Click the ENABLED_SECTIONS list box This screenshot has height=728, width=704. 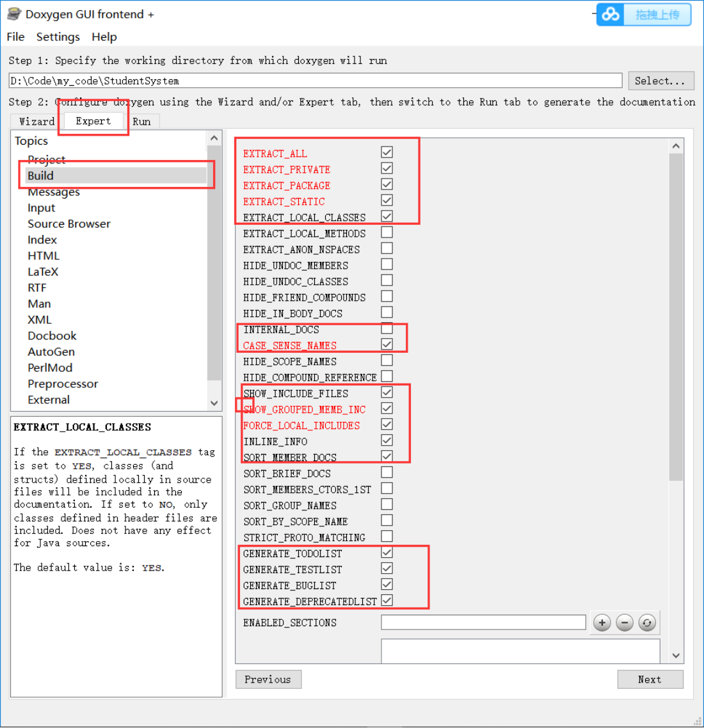click(x=520, y=651)
